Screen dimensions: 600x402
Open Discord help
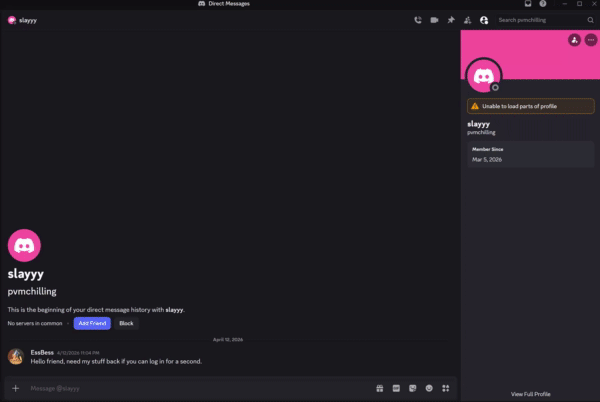pos(543,4)
